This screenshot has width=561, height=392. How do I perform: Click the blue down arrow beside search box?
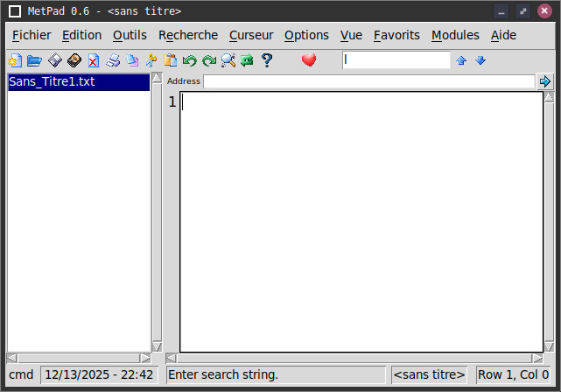point(480,60)
